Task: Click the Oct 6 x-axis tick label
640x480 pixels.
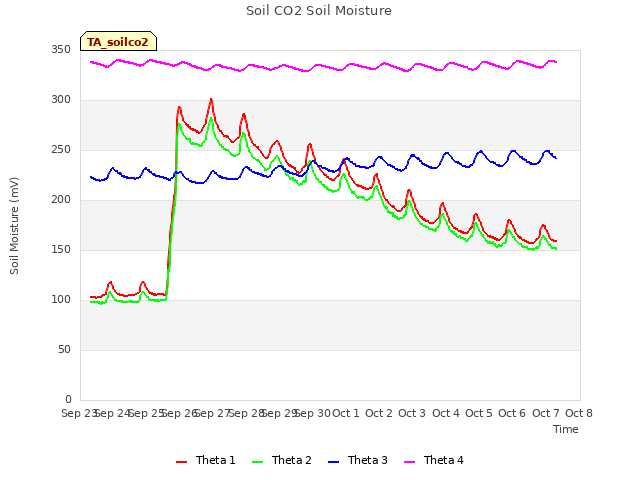Action: 512,413
